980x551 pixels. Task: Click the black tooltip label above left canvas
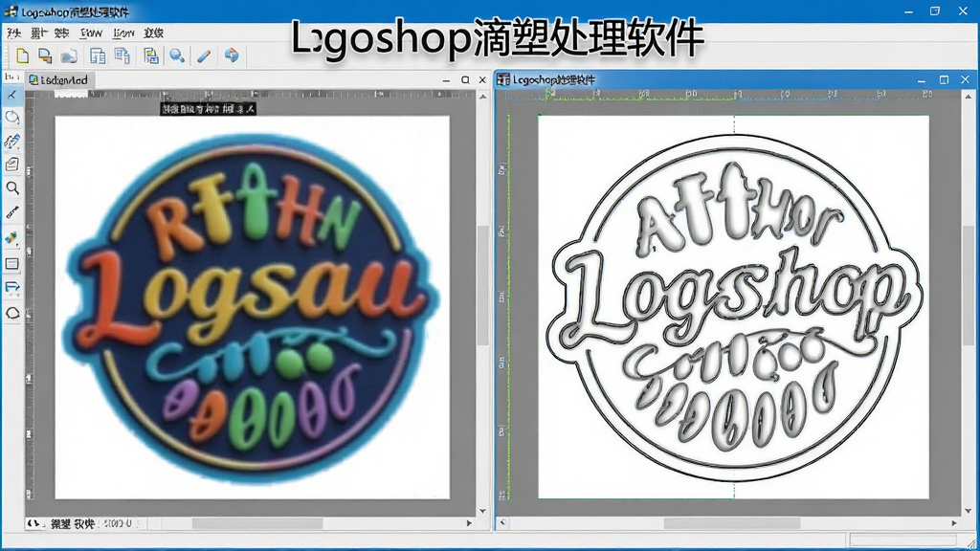(208, 109)
